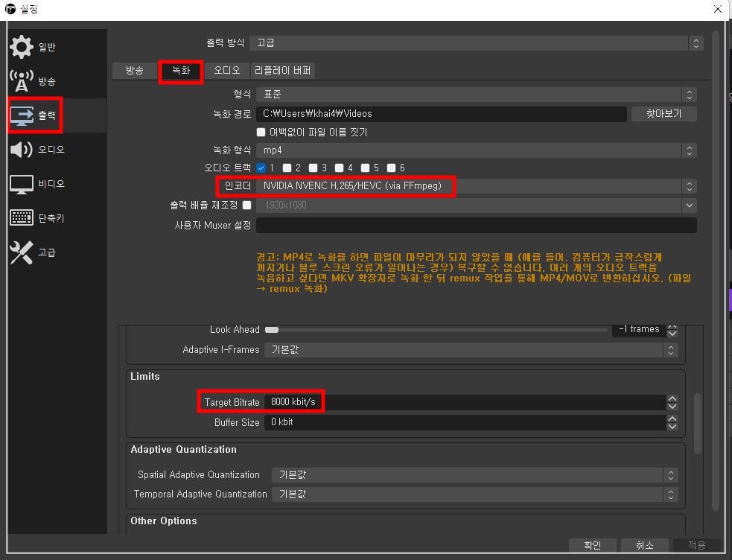This screenshot has height=560, width=732.
Task: Open the 오디오 speaker settings section
Action: (x=22, y=150)
